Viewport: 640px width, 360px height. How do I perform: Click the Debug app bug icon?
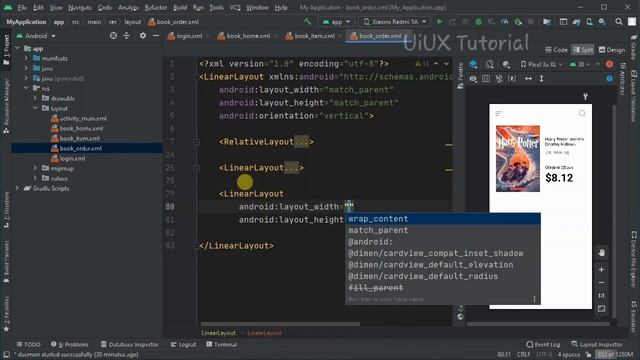tap(478, 22)
